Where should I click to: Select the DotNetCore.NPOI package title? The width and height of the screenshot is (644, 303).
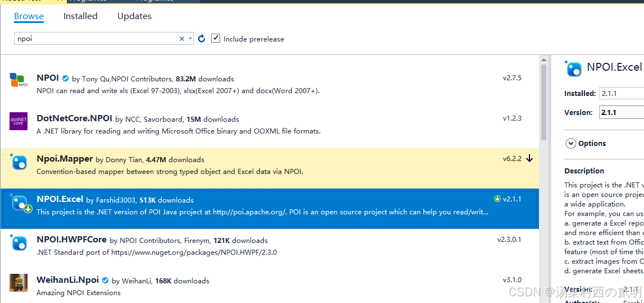pyautogui.click(x=74, y=118)
